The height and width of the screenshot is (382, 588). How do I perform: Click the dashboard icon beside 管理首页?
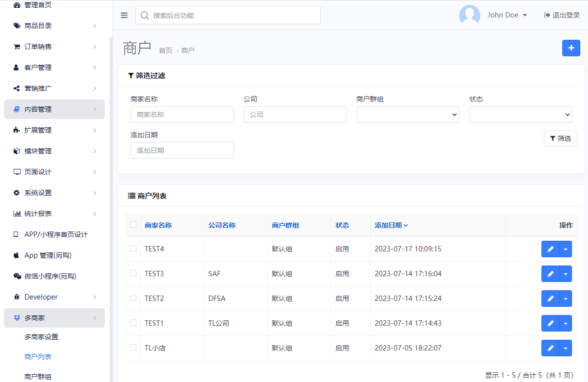click(x=17, y=5)
